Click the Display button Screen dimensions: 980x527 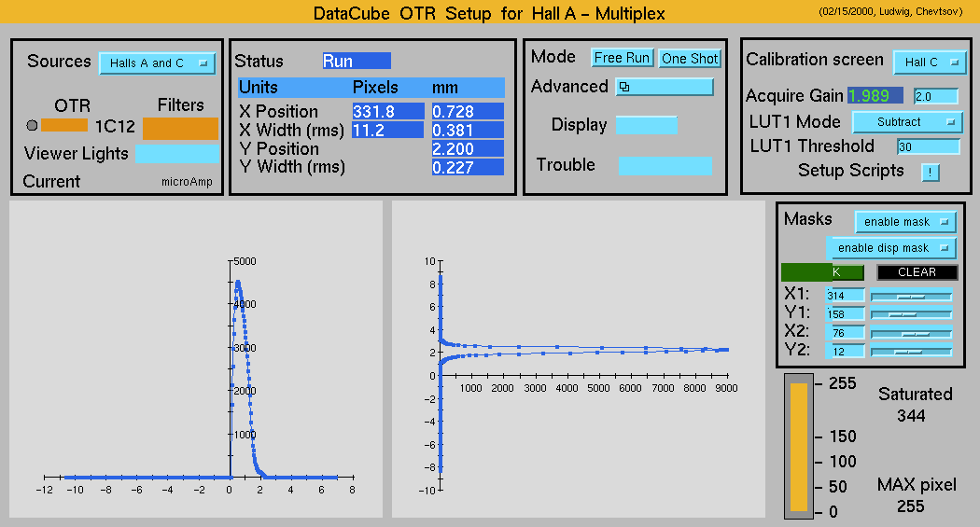point(646,125)
